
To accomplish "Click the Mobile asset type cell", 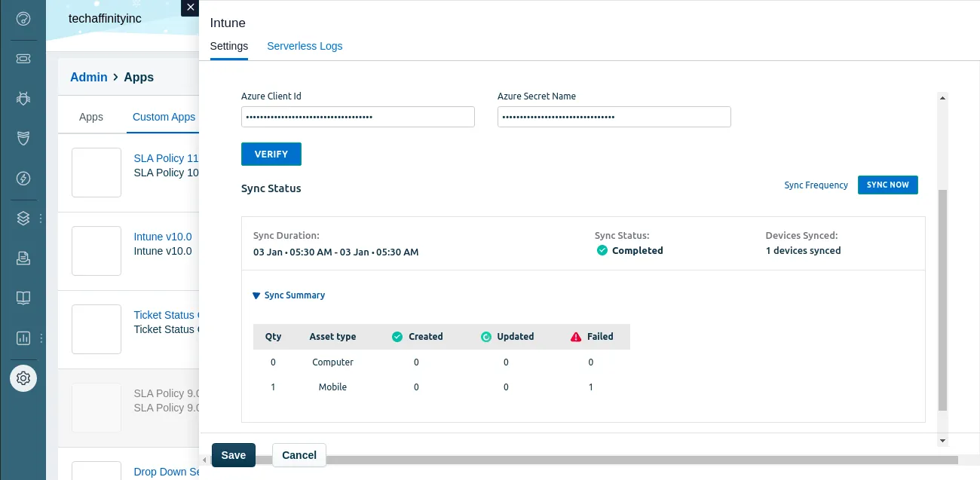I will click(332, 387).
